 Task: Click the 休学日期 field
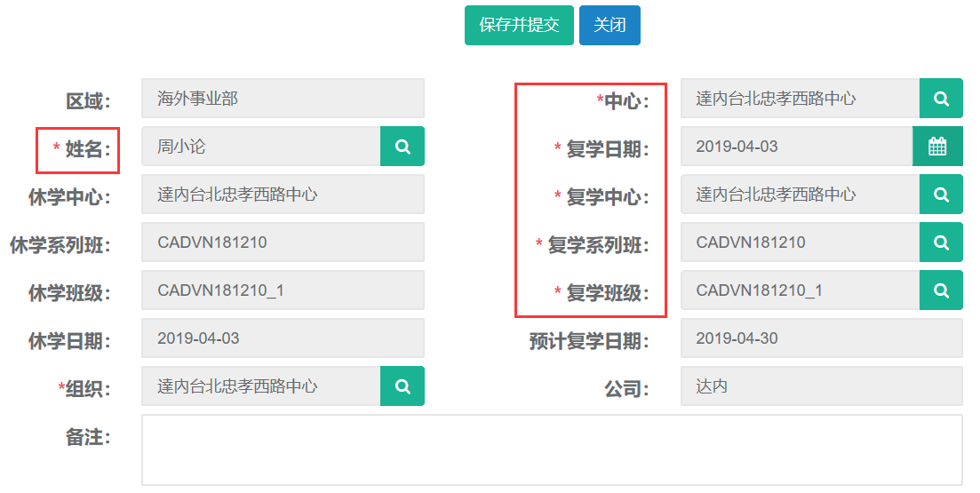tap(283, 338)
